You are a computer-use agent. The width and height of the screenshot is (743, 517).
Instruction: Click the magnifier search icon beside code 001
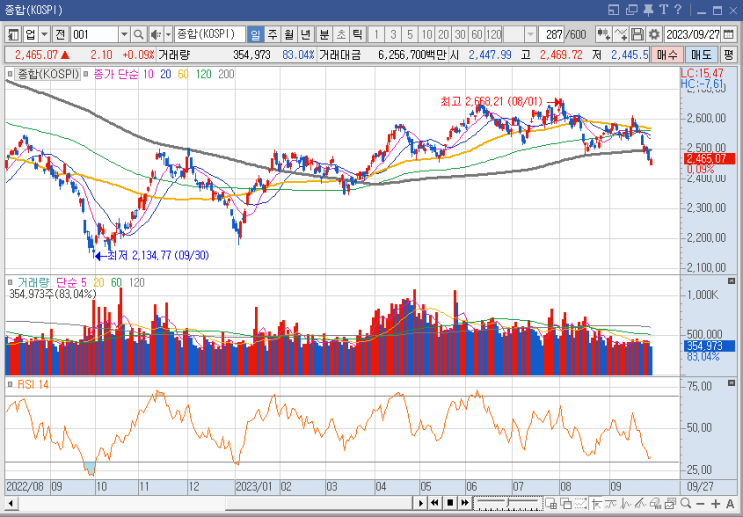coord(138,34)
